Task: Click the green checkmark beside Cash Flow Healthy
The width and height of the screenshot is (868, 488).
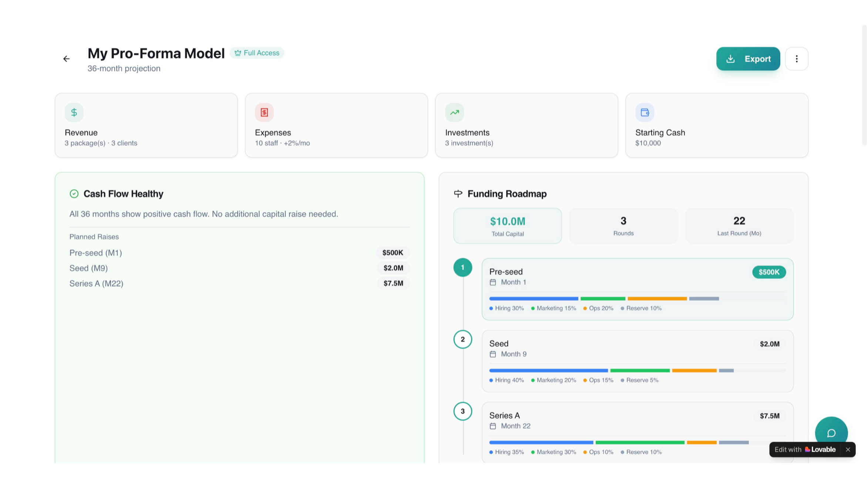Action: pyautogui.click(x=74, y=193)
